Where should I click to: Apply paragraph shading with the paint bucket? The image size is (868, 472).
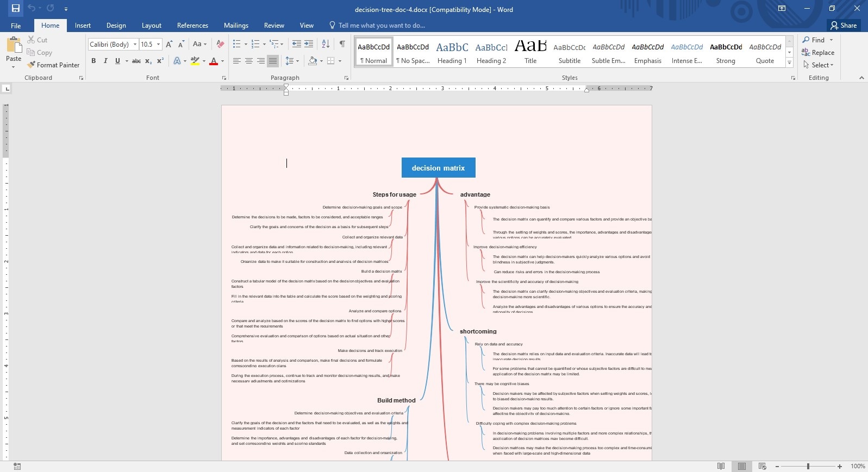[312, 61]
